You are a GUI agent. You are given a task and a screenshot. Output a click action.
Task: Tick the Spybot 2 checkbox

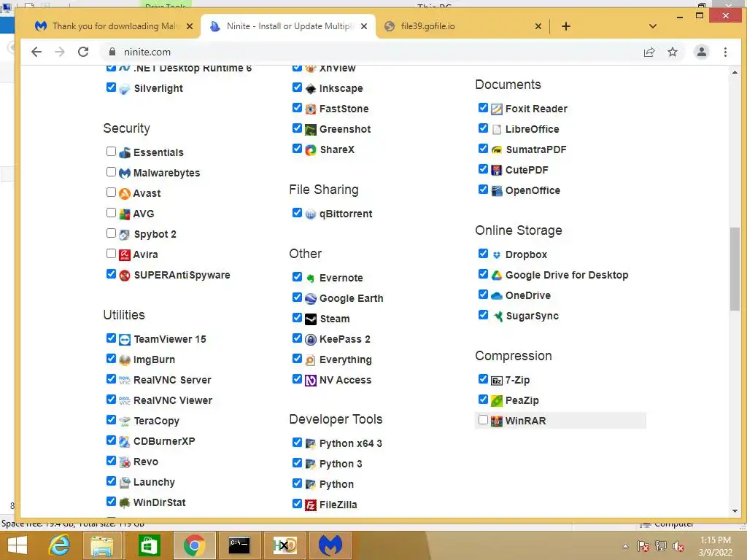point(111,233)
